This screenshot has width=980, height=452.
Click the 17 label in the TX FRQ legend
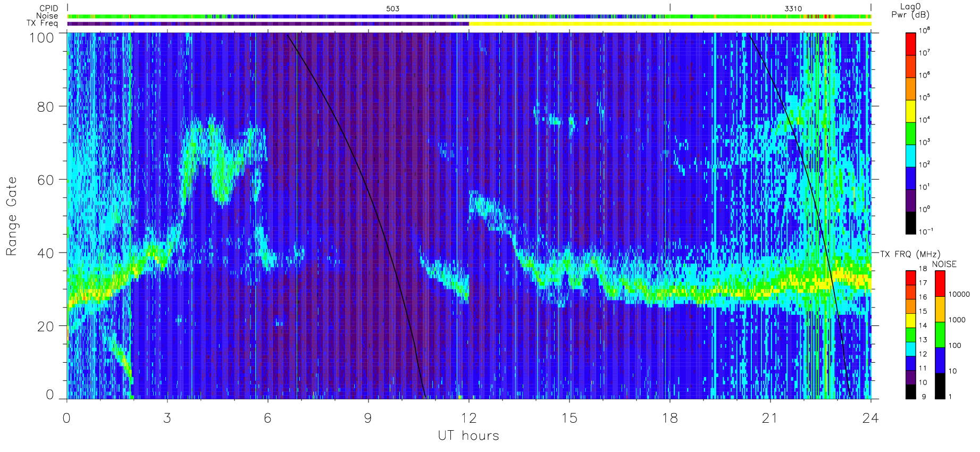click(x=923, y=283)
